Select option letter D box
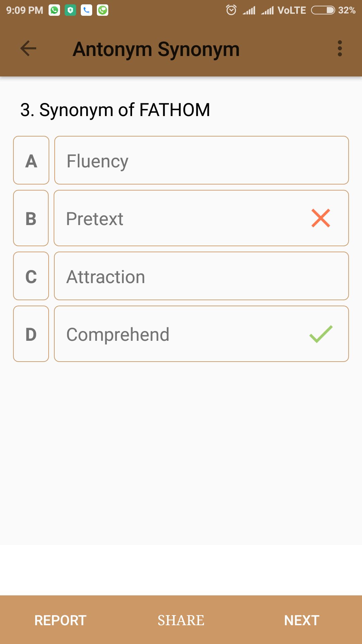This screenshot has width=362, height=644. tap(31, 334)
